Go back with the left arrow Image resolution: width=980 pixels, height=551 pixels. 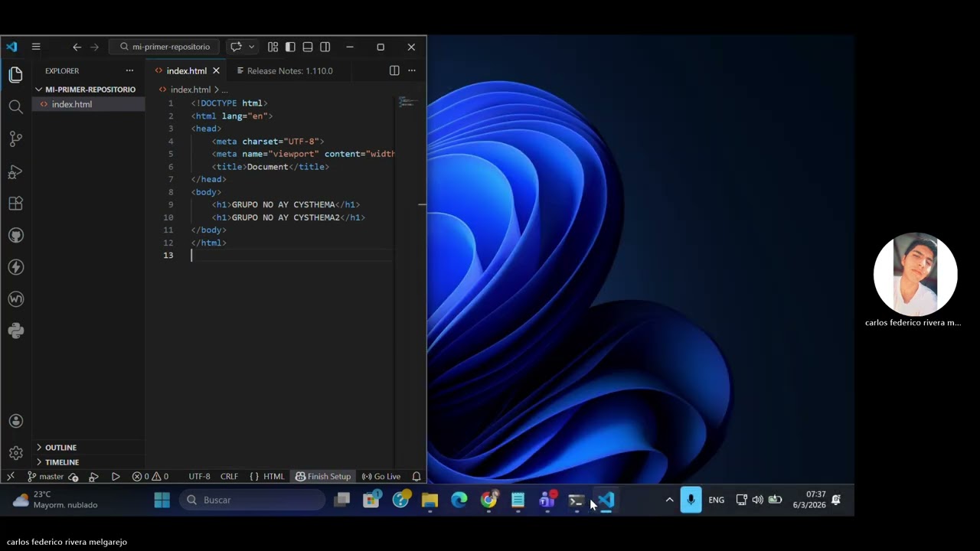click(x=77, y=47)
